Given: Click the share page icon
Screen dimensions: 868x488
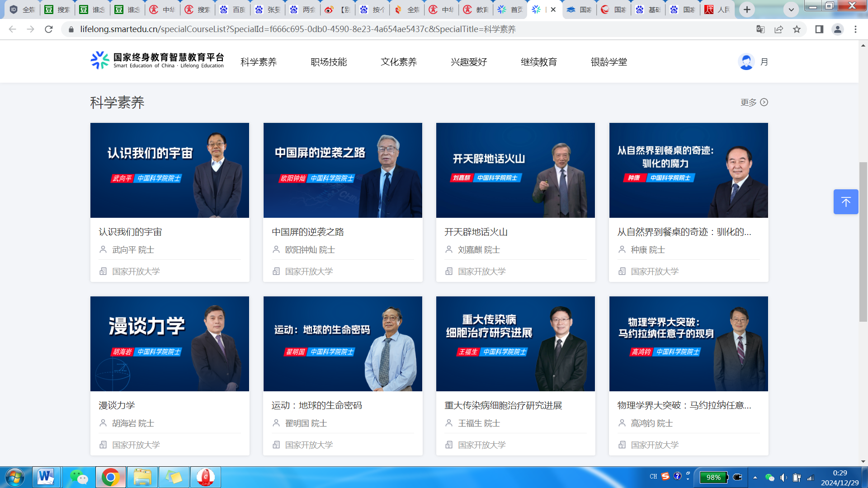Looking at the screenshot, I should (x=778, y=29).
